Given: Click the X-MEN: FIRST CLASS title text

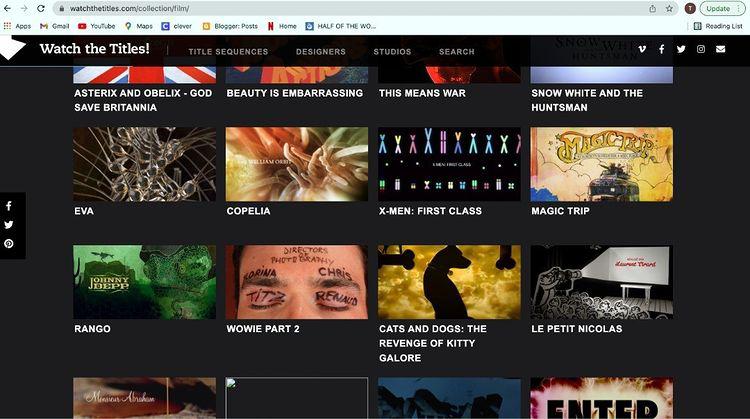Looking at the screenshot, I should tap(430, 211).
